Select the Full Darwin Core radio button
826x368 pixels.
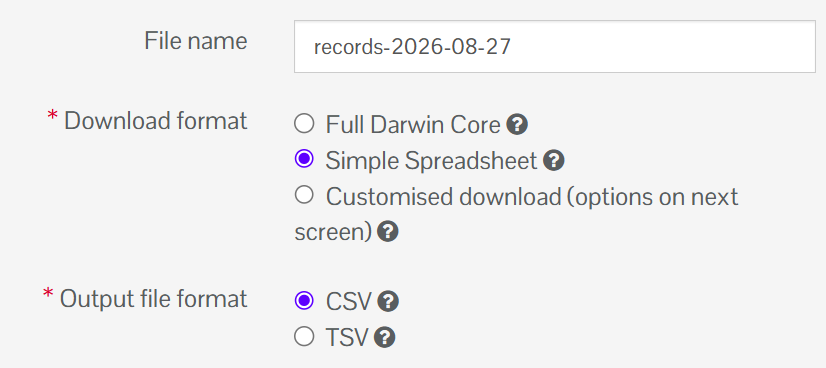coord(304,124)
